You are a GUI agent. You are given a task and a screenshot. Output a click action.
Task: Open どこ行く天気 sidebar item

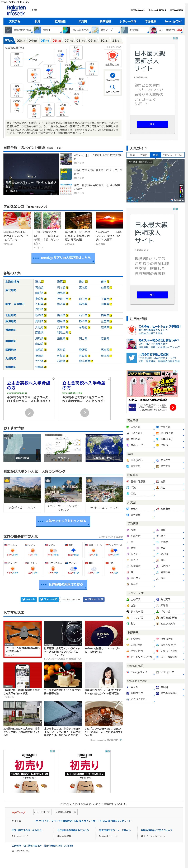[x=138, y=700]
